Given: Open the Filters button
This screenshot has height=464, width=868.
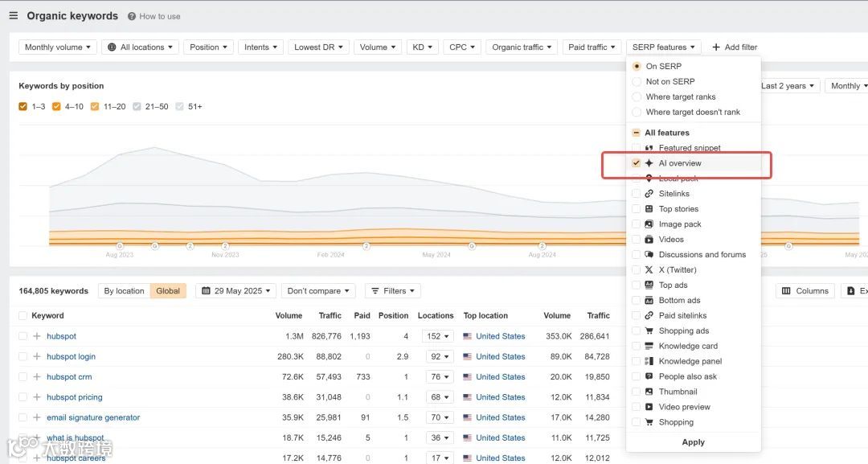Looking at the screenshot, I should (393, 290).
